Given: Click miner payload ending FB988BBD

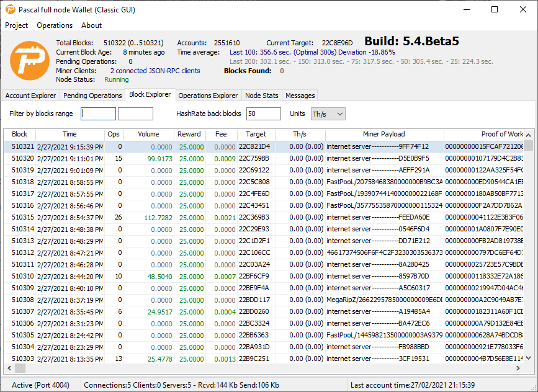Looking at the screenshot, I should [384, 347].
